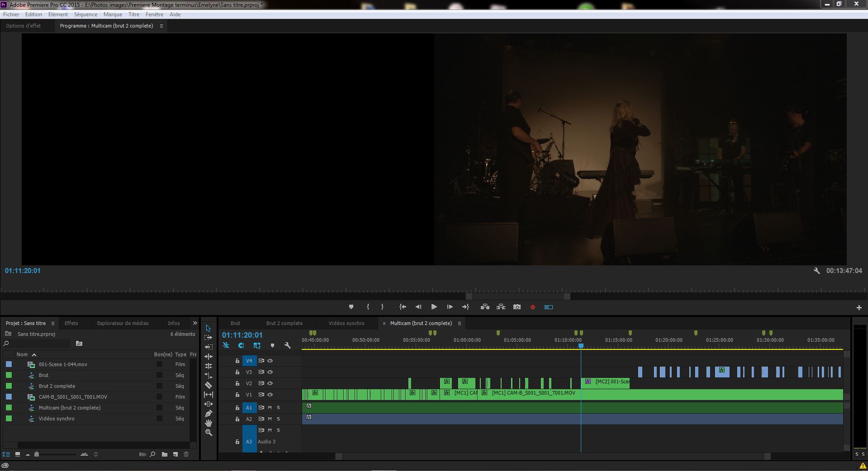The image size is (868, 471).
Task: Start Multi-Camera record red button
Action: pos(532,307)
